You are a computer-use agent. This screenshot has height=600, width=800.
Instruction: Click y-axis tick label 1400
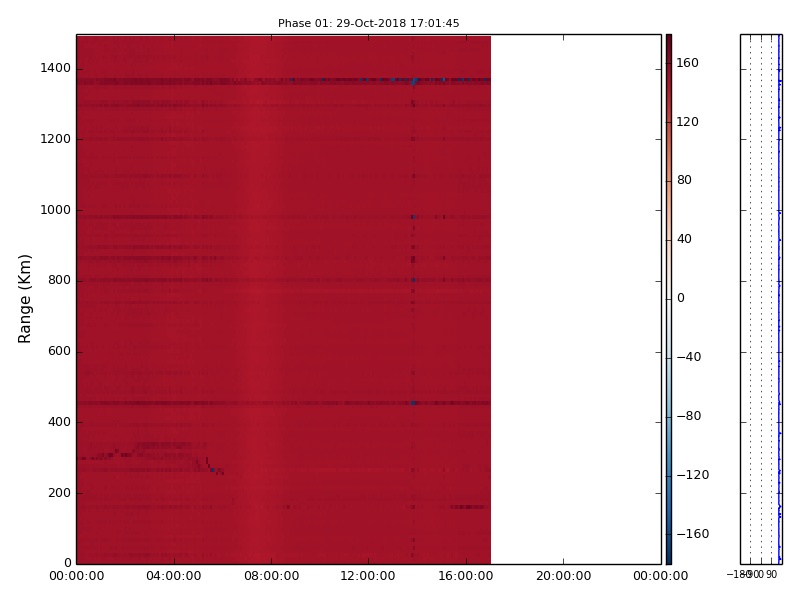click(x=56, y=68)
